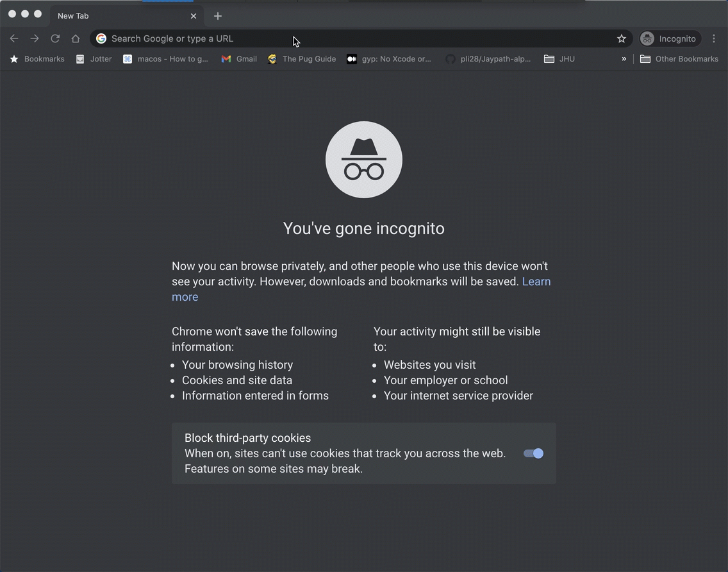Image resolution: width=728 pixels, height=572 pixels.
Task: Open the Chrome three-dot menu
Action: [714, 38]
